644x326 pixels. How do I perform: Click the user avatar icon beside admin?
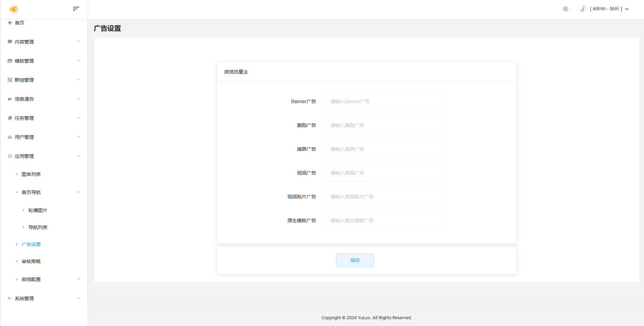click(x=583, y=9)
